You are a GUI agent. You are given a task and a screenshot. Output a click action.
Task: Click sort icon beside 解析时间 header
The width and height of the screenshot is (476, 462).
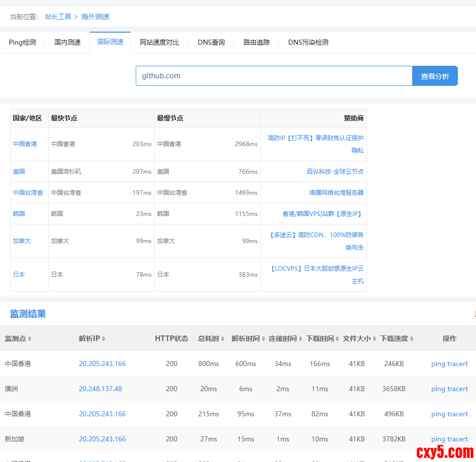click(264, 339)
